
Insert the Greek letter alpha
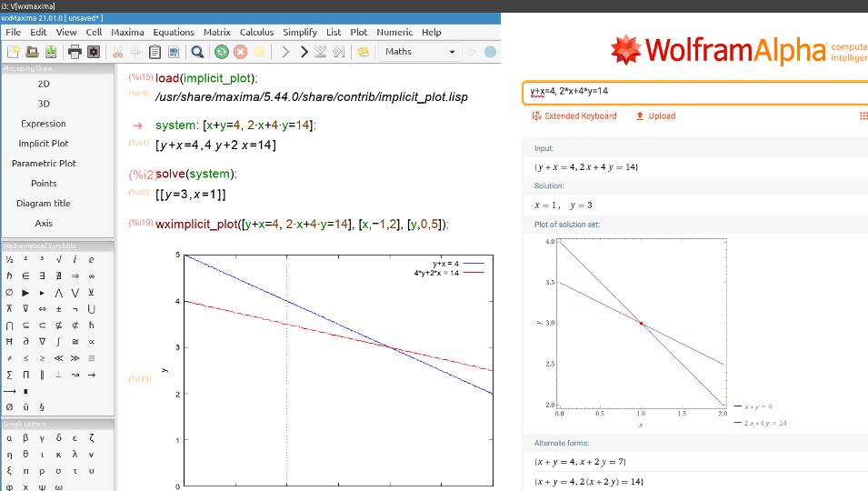coord(9,438)
